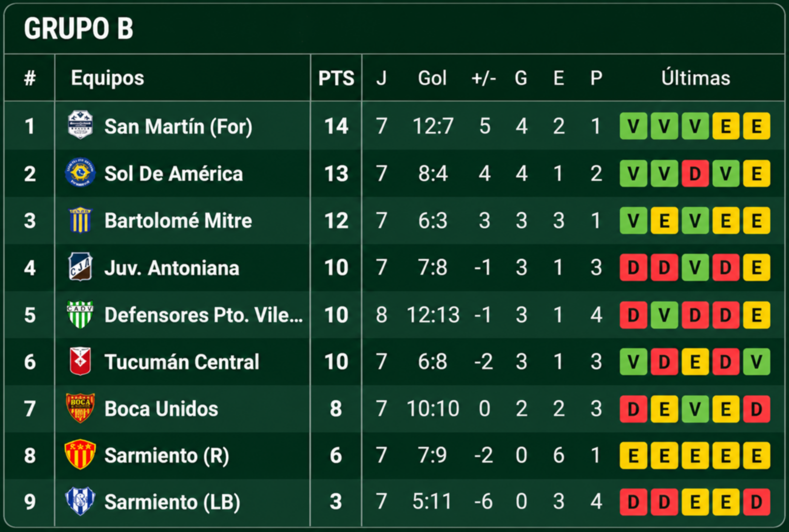Click San Martín's first green V badge
The width and height of the screenshot is (789, 532).
(633, 126)
